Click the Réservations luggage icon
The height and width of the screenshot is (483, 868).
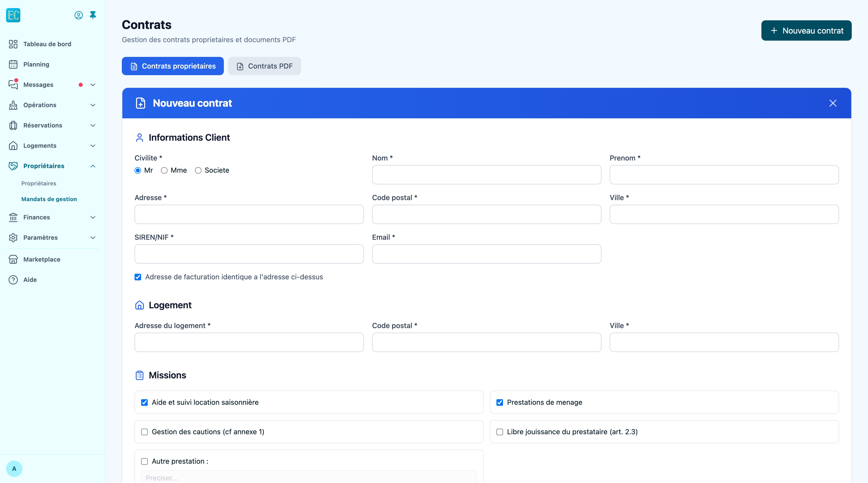13,125
